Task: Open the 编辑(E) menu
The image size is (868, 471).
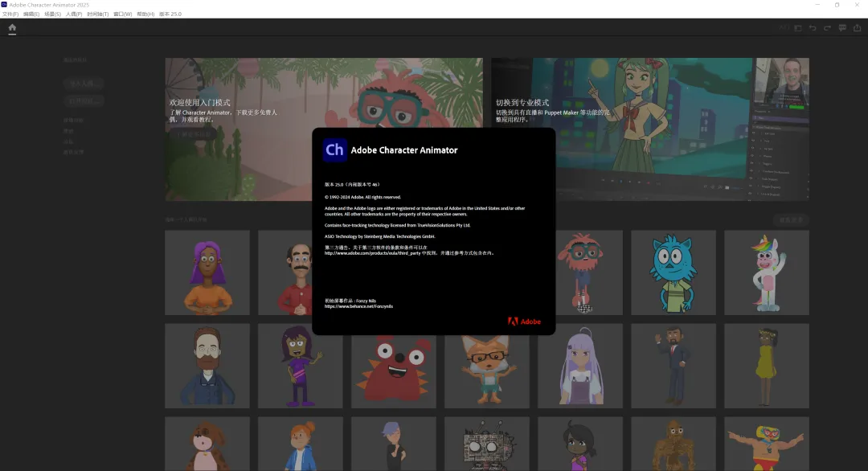Action: point(31,14)
